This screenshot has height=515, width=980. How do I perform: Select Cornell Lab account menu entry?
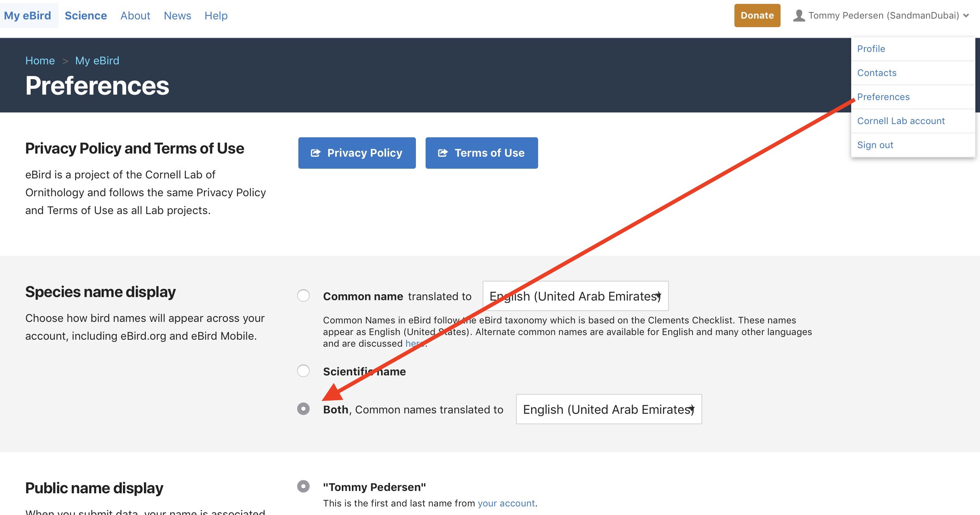913,121
